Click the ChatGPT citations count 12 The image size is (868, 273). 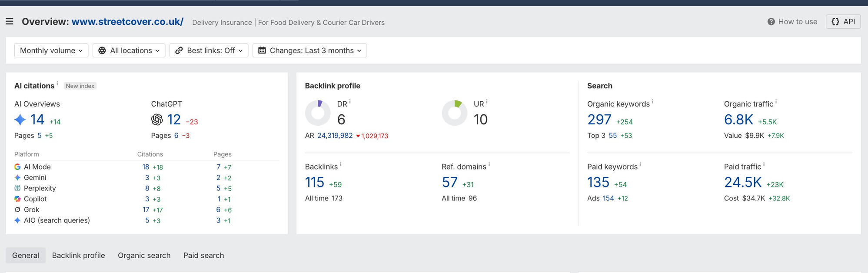pyautogui.click(x=174, y=120)
